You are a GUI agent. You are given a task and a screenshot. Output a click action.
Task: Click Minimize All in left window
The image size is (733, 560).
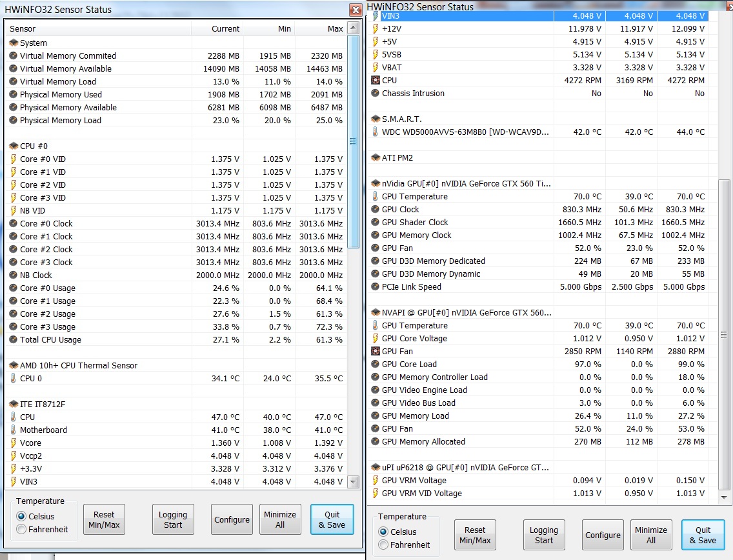pyautogui.click(x=280, y=520)
